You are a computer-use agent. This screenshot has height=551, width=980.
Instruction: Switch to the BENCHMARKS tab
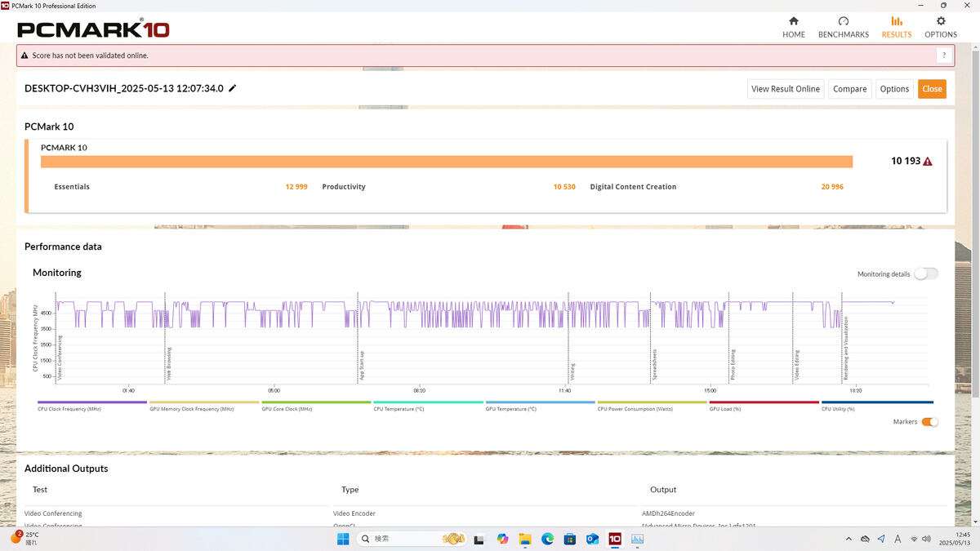point(844,27)
